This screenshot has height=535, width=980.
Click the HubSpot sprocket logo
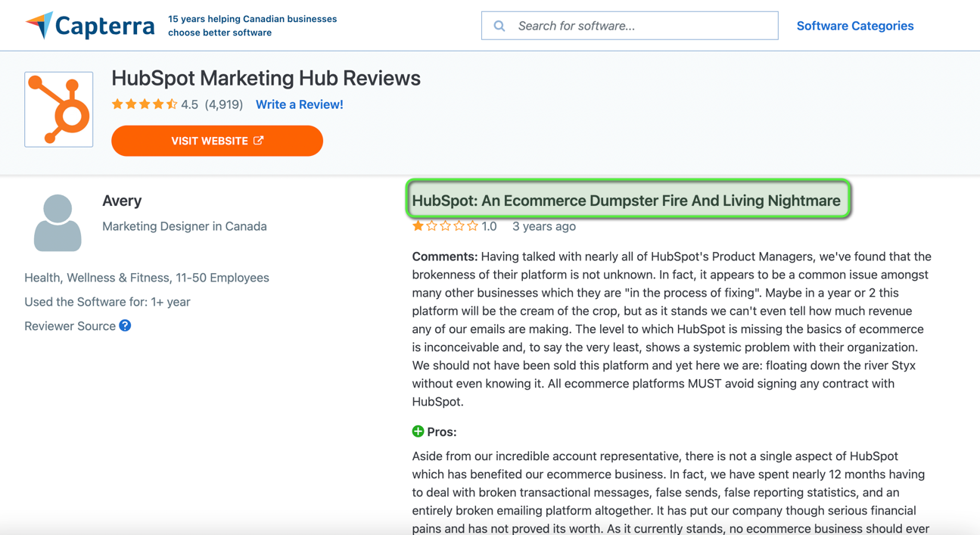[x=59, y=110]
